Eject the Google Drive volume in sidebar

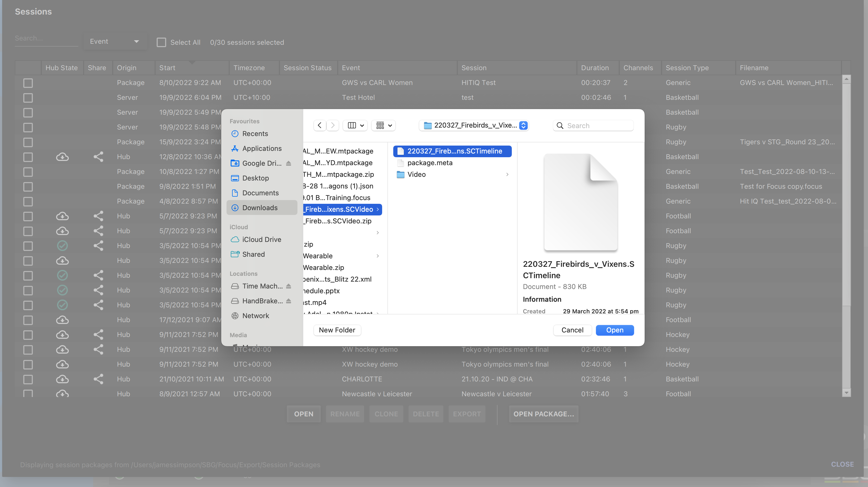tap(288, 163)
